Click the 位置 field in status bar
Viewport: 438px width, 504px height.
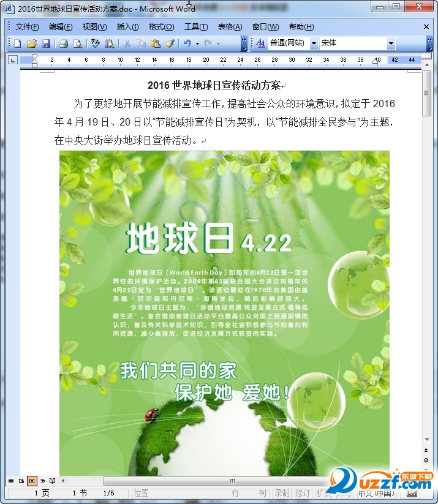[141, 493]
